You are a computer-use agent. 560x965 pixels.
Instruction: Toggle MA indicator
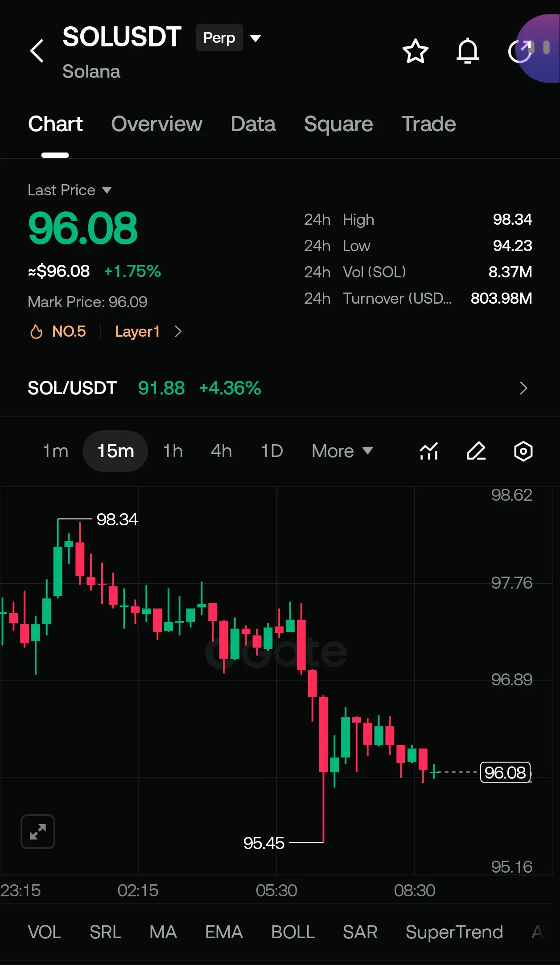click(x=163, y=932)
